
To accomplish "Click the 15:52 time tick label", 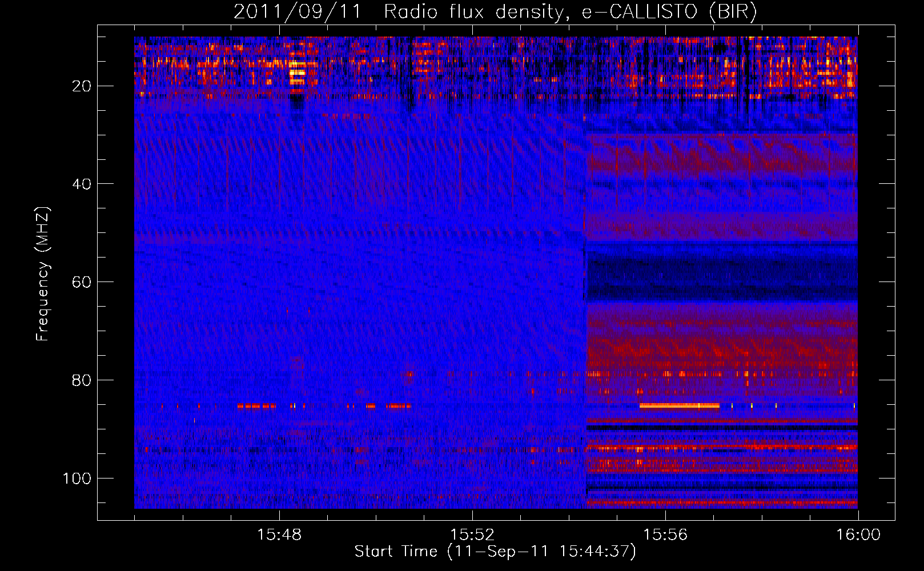I will [472, 535].
